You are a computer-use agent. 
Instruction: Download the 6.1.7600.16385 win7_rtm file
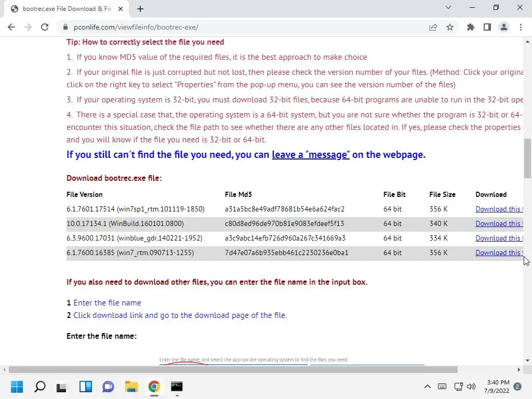[499, 253]
